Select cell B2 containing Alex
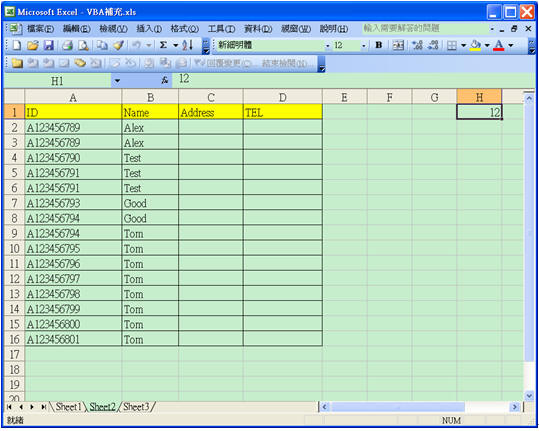Image resolution: width=539 pixels, height=431 pixels. (150, 128)
